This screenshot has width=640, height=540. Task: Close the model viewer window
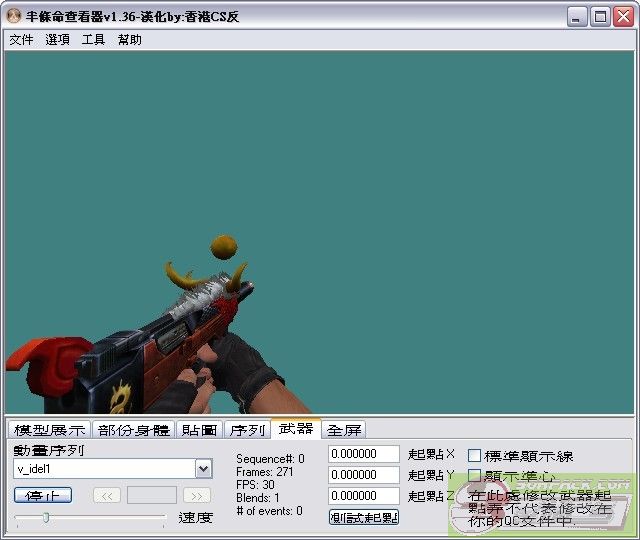pyautogui.click(x=622, y=16)
